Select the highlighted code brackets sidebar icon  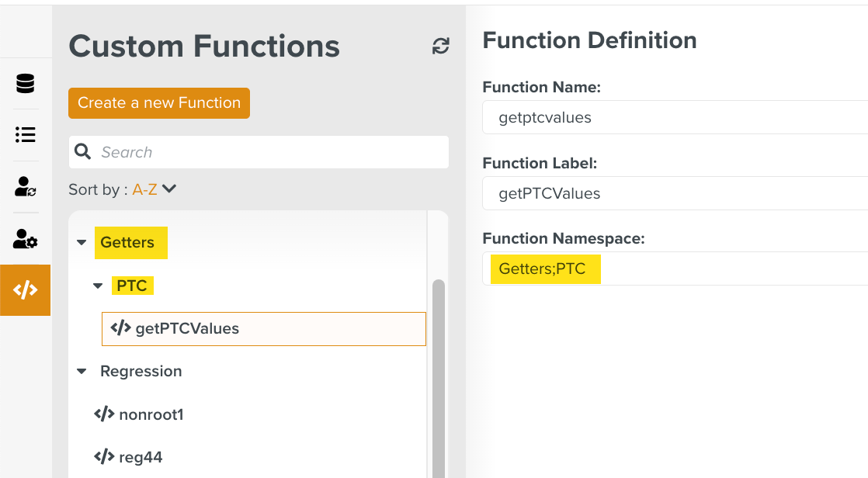tap(26, 290)
